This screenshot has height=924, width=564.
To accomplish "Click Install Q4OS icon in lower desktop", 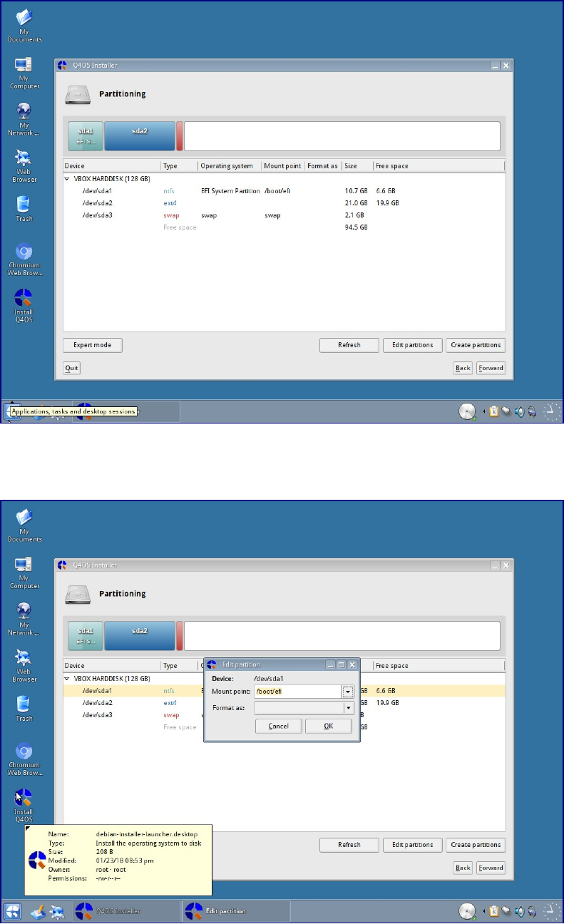I will (x=24, y=806).
